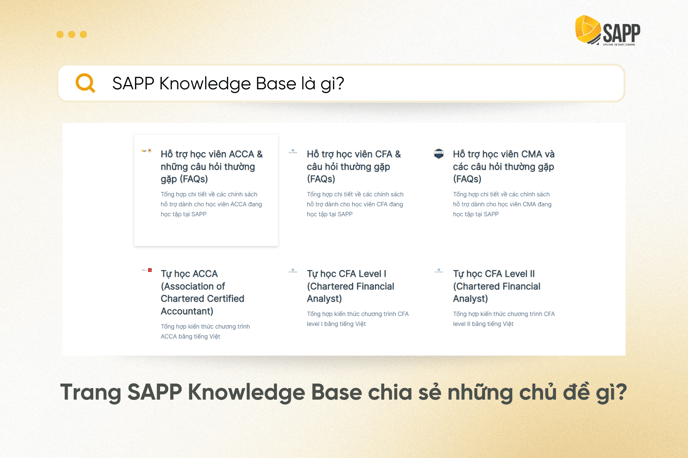Click the round icon beside Hỗ trợ học viên CMA
The image size is (688, 458).
[438, 154]
